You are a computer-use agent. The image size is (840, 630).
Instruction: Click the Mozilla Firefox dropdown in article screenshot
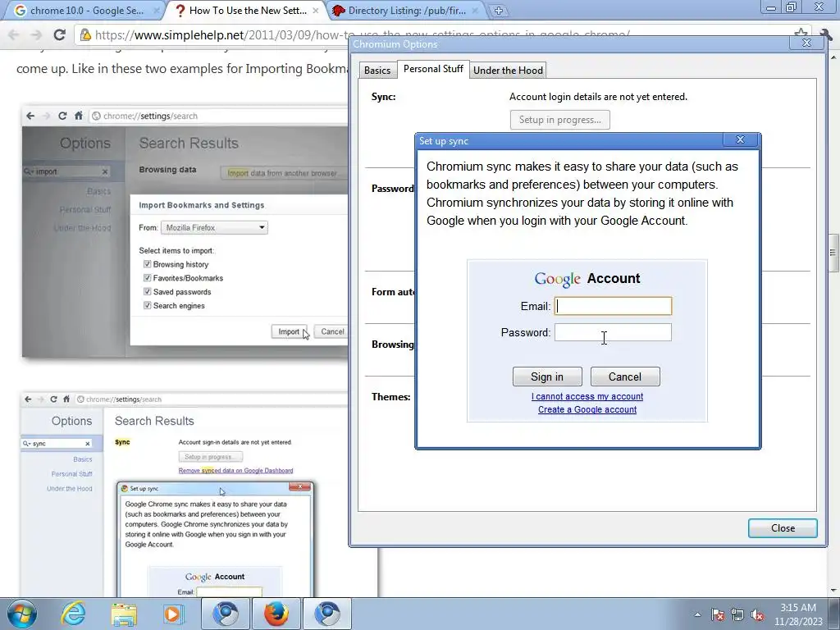[x=214, y=228]
